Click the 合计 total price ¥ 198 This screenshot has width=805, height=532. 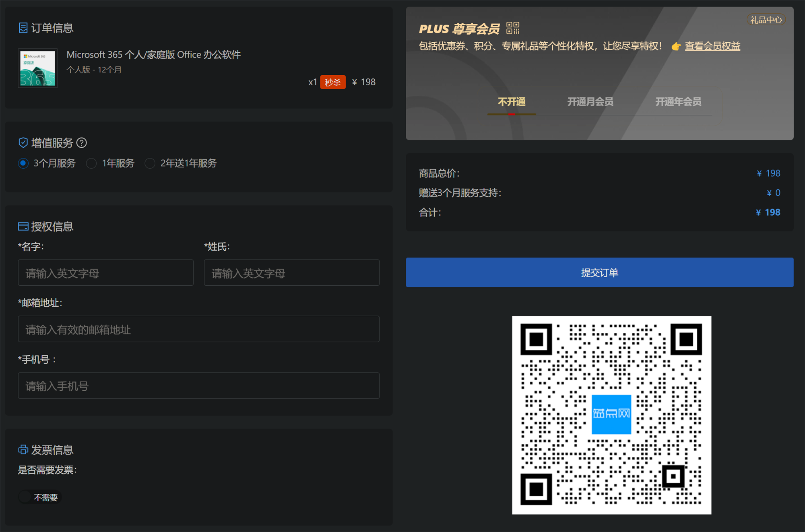click(x=768, y=212)
